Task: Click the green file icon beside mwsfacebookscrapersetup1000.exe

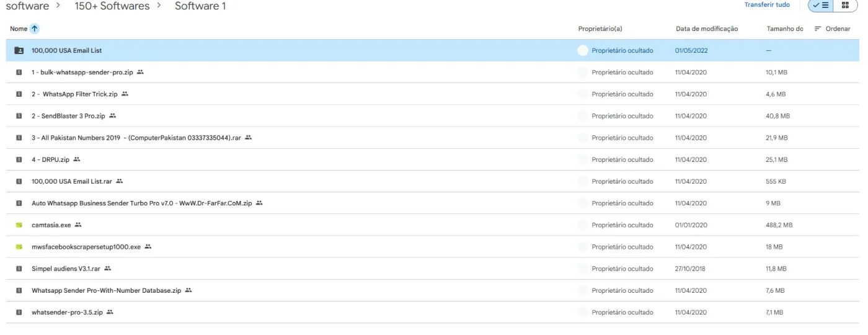Action: [x=19, y=247]
